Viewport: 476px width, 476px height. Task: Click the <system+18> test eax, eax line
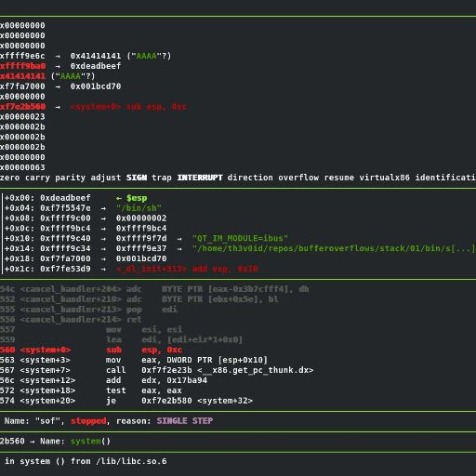pos(91,390)
